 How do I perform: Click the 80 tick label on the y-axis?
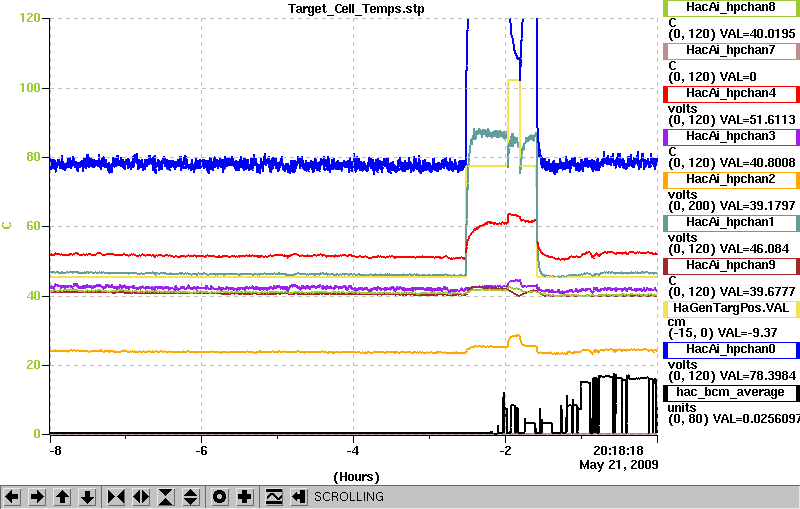click(x=33, y=157)
